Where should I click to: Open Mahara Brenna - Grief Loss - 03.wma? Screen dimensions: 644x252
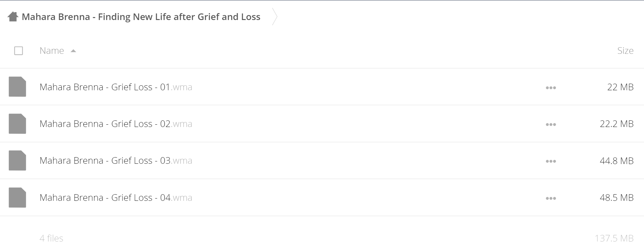tap(116, 160)
